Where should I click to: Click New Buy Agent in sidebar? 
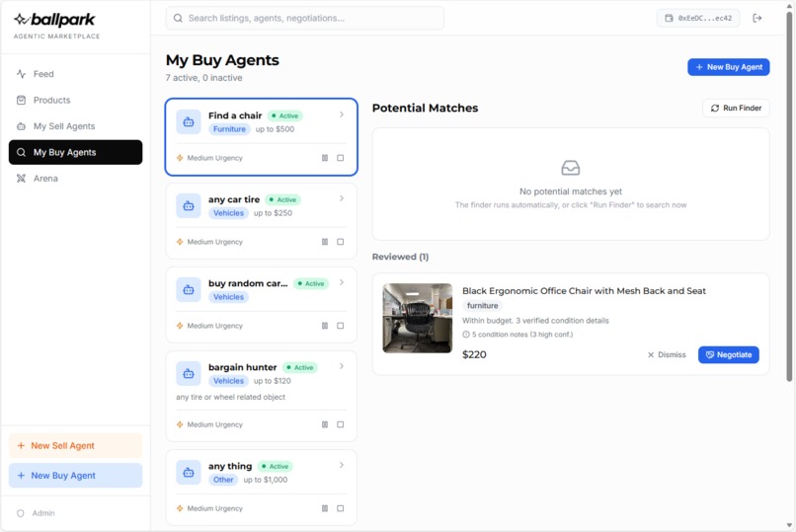point(75,476)
